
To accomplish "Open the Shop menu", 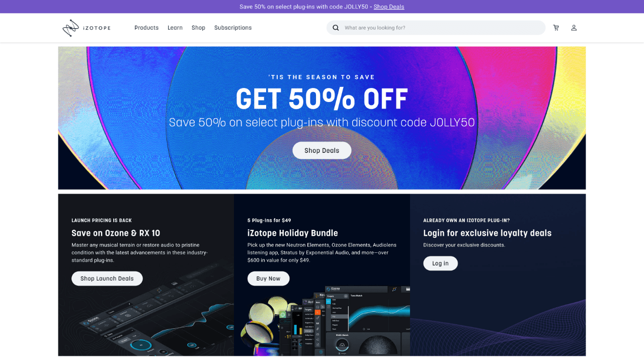I will [198, 28].
